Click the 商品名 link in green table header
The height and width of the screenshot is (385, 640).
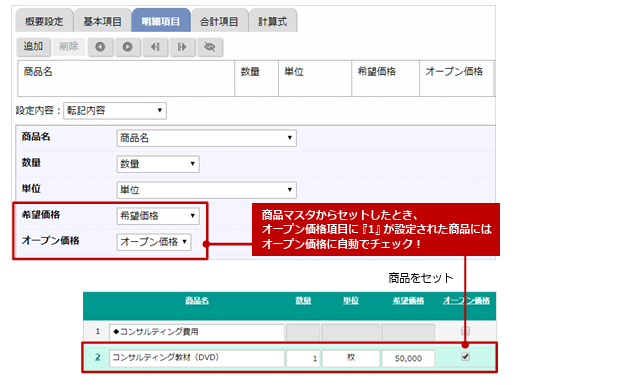click(x=197, y=301)
